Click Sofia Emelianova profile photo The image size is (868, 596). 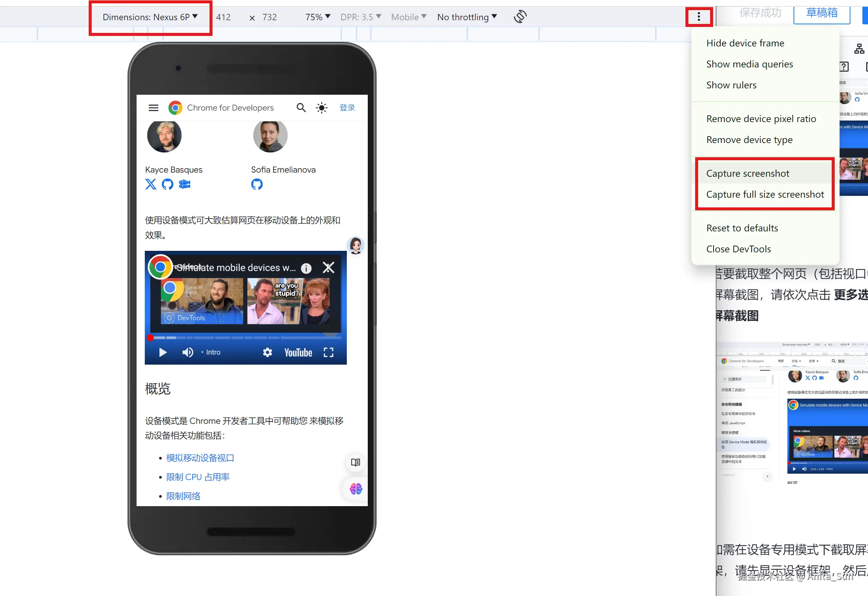271,136
